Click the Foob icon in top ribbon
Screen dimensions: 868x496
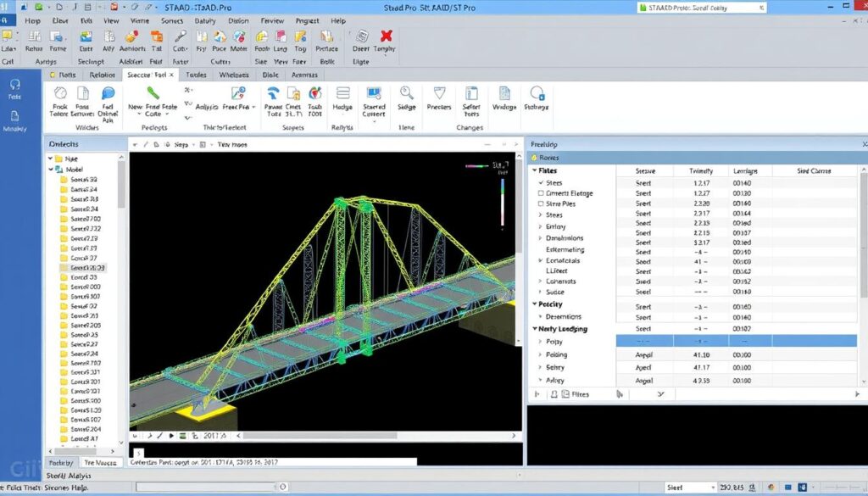pos(262,36)
